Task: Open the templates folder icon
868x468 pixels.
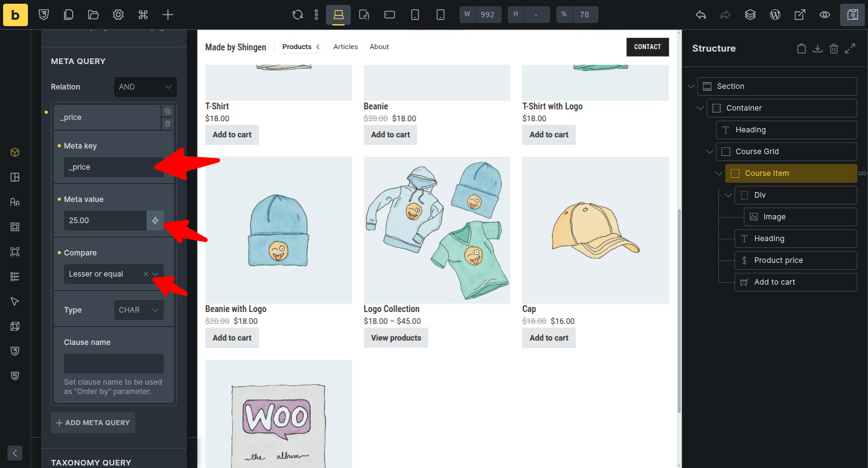Action: [x=93, y=14]
